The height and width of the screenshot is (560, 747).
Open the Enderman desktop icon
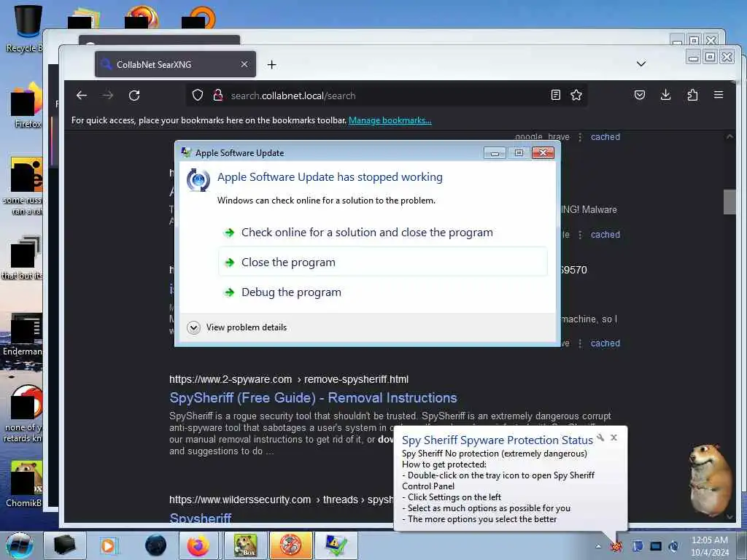pyautogui.click(x=23, y=334)
